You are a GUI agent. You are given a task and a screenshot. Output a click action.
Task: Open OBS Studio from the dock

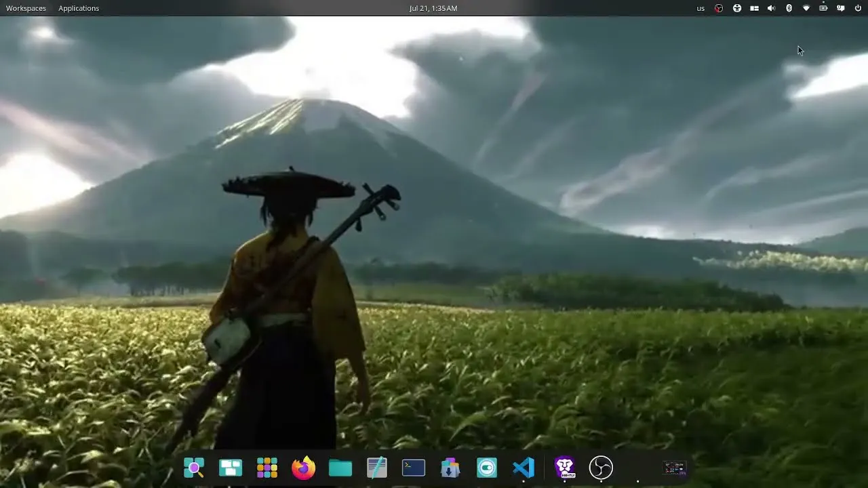(601, 468)
